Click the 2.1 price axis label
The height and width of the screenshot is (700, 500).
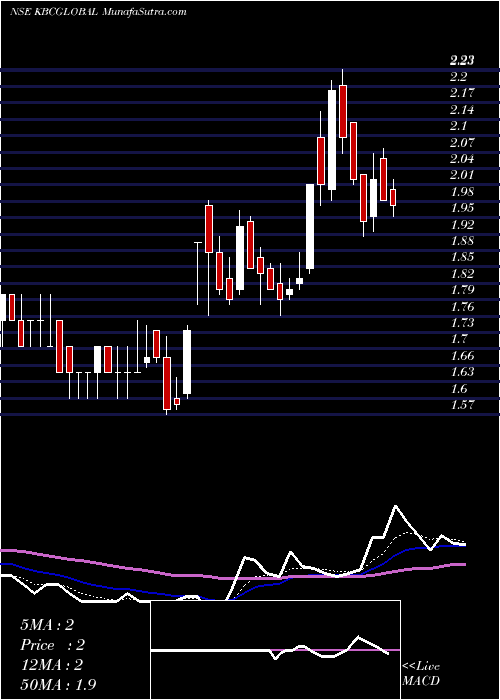click(x=458, y=126)
